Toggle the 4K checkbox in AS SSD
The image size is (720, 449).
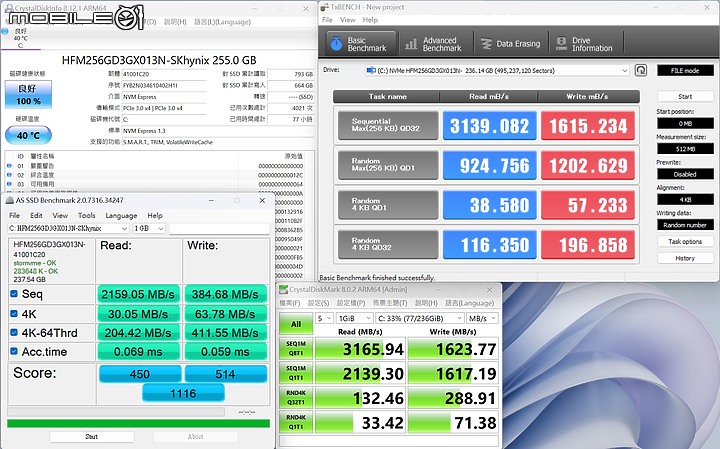coord(14,314)
